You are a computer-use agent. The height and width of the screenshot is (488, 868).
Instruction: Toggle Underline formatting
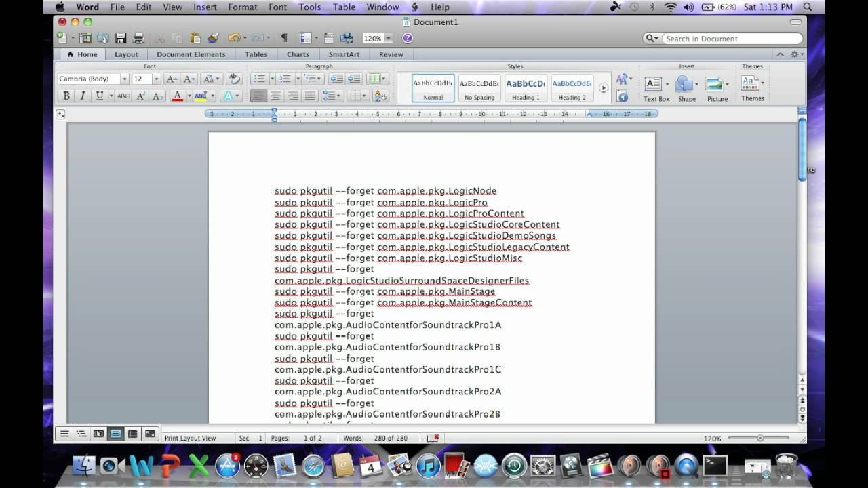(100, 96)
